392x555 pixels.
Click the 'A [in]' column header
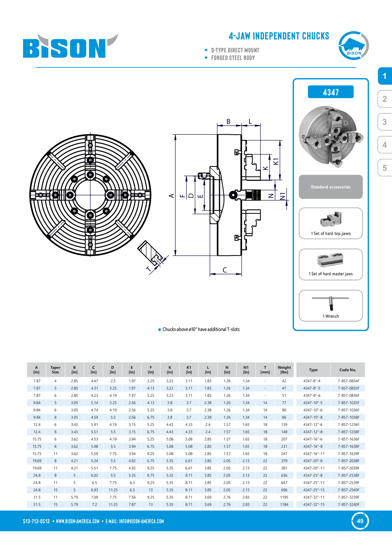[36, 370]
